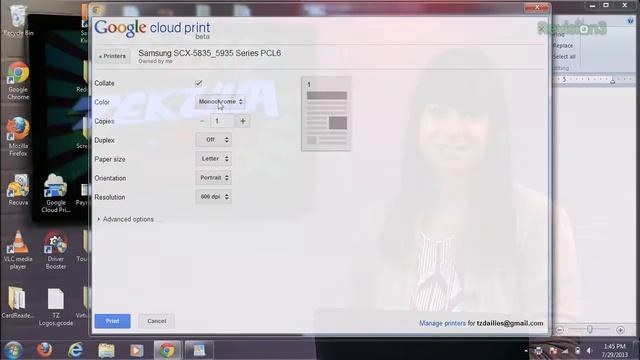Click Select all in the background window

point(564,57)
